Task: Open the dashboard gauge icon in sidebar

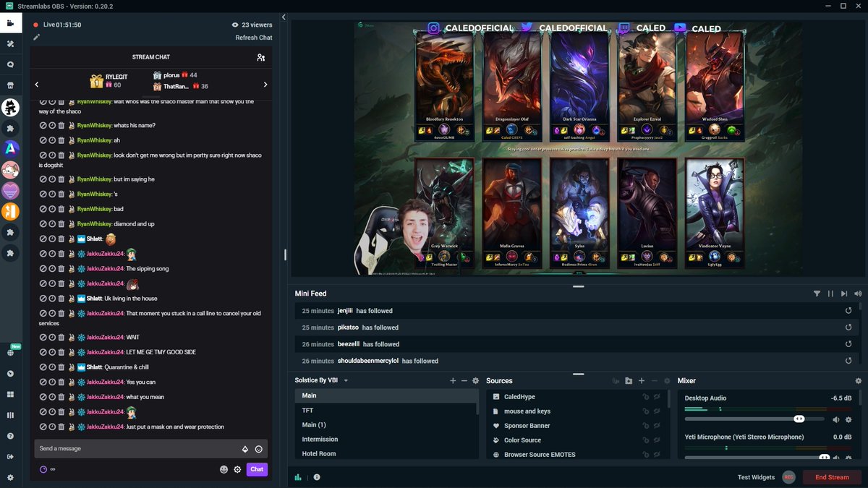Action: point(10,374)
